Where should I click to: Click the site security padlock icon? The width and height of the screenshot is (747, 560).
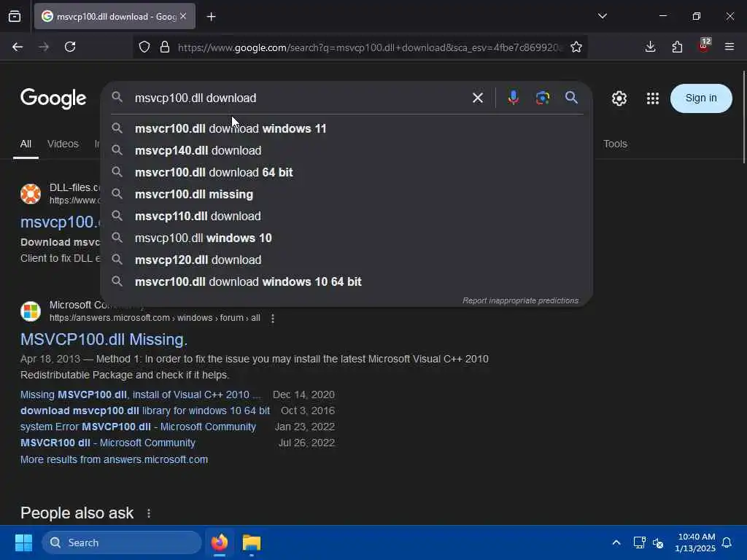tap(165, 47)
